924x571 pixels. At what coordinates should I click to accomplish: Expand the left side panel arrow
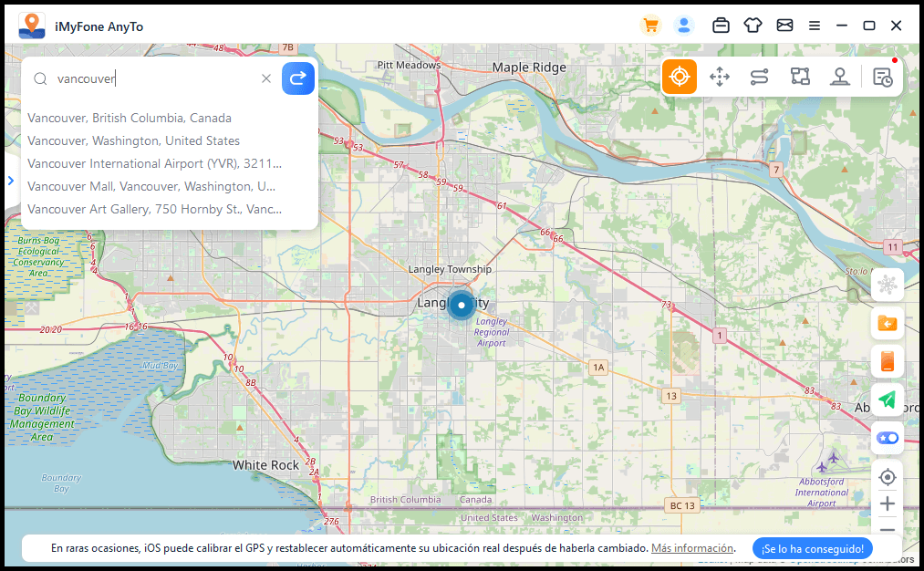click(10, 181)
